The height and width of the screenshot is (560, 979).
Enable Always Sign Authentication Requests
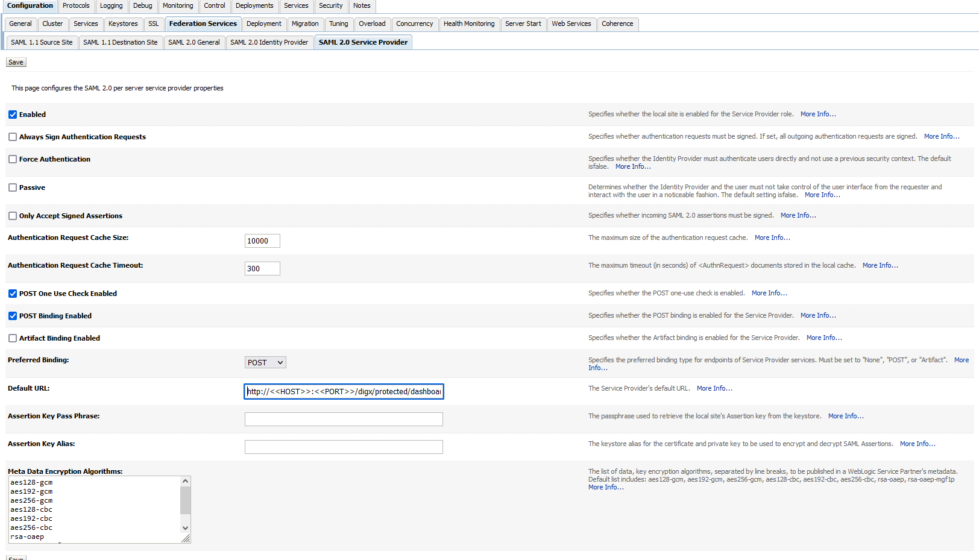pyautogui.click(x=13, y=137)
